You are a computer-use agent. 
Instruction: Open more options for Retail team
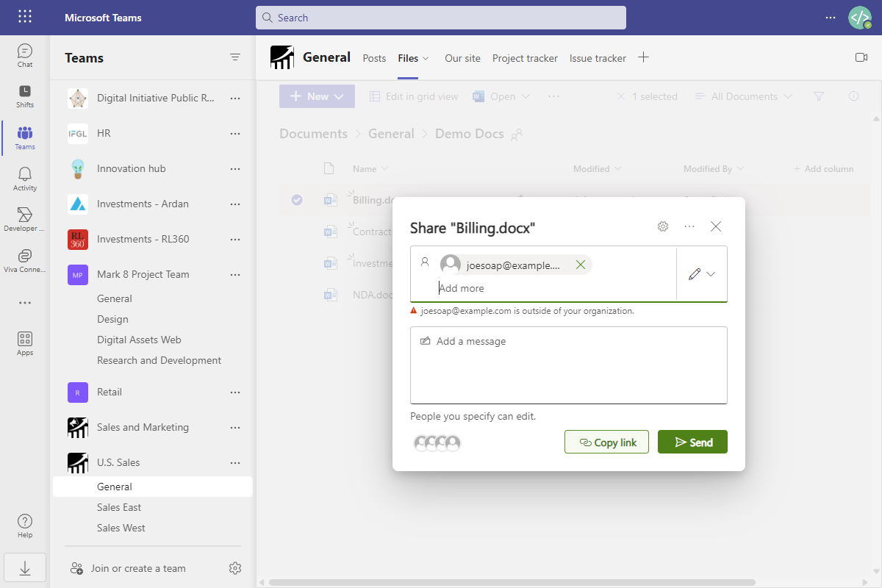point(235,392)
